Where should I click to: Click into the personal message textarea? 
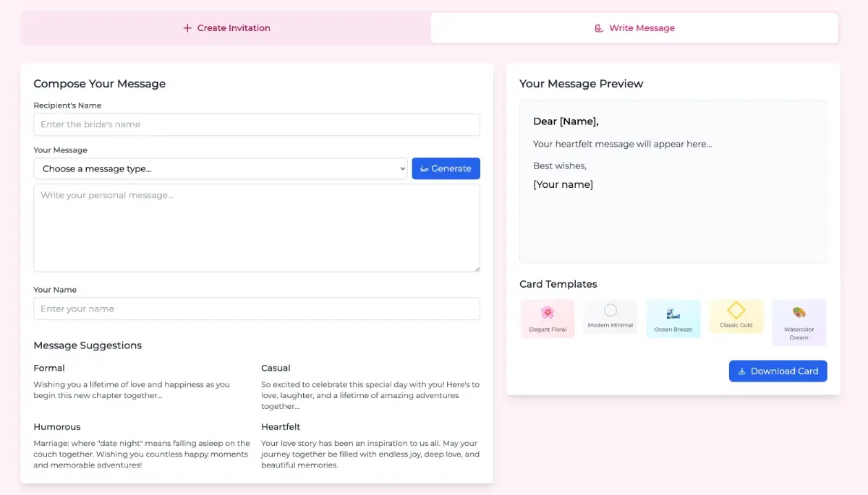(x=257, y=228)
